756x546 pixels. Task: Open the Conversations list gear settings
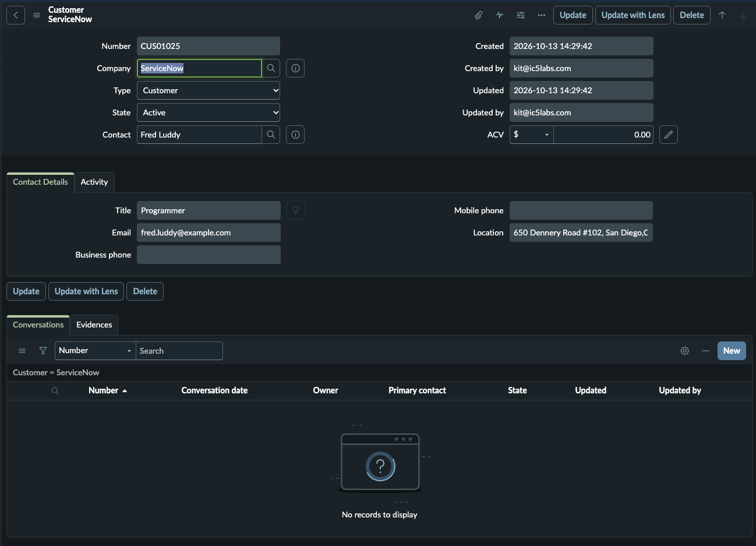[685, 351]
